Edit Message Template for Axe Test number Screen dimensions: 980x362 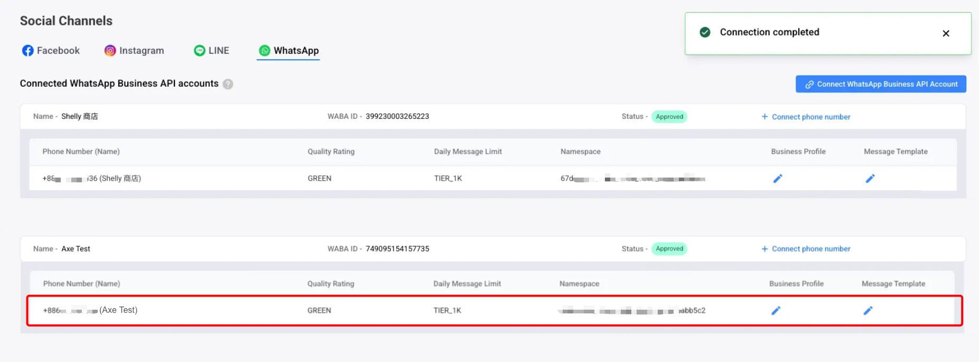click(867, 311)
